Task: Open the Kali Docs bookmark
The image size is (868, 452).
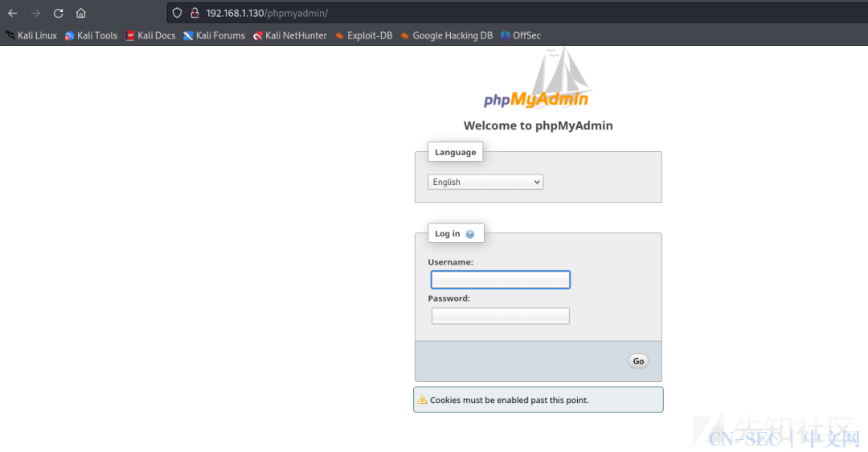Action: (150, 35)
